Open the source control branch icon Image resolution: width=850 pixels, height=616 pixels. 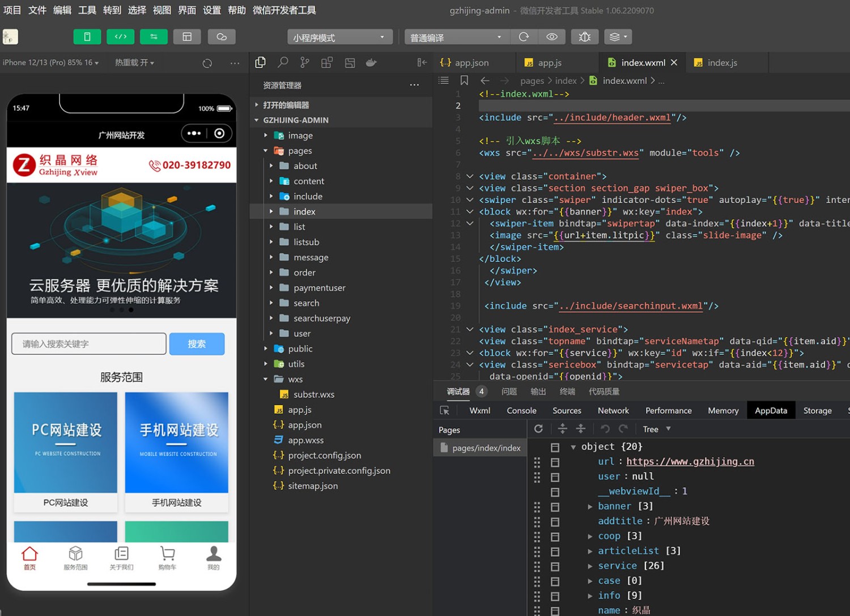pyautogui.click(x=305, y=62)
